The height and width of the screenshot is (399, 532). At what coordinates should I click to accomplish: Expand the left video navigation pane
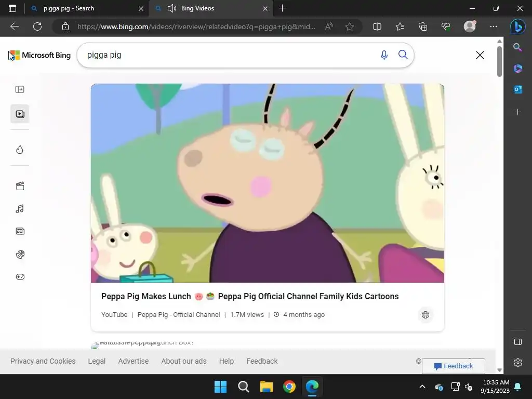click(x=20, y=89)
